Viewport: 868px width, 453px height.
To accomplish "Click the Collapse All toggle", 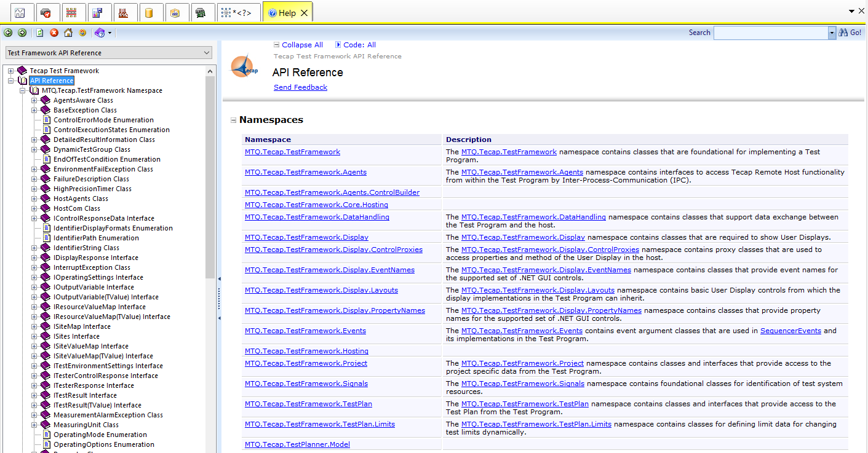I will click(x=298, y=45).
